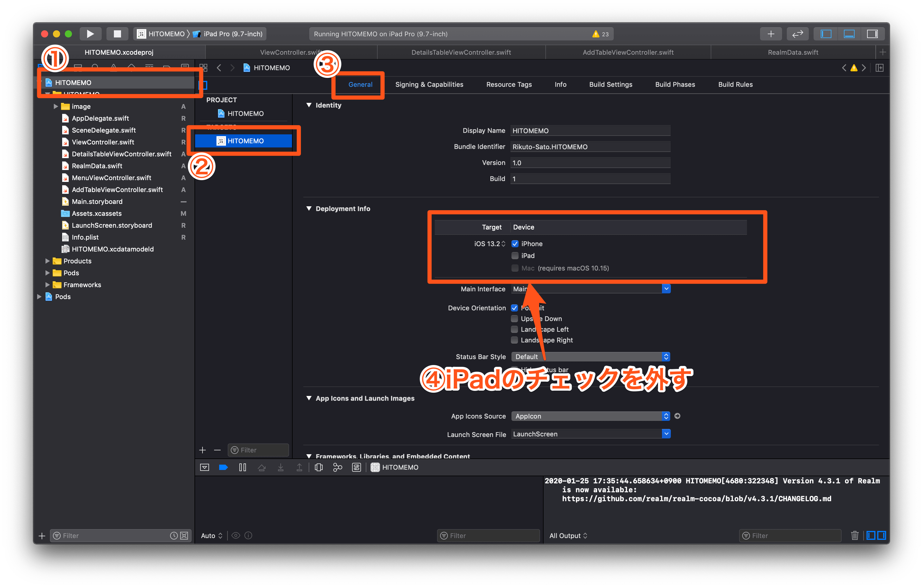
Task: Click the arrow next to AppIcon source
Action: (x=677, y=416)
